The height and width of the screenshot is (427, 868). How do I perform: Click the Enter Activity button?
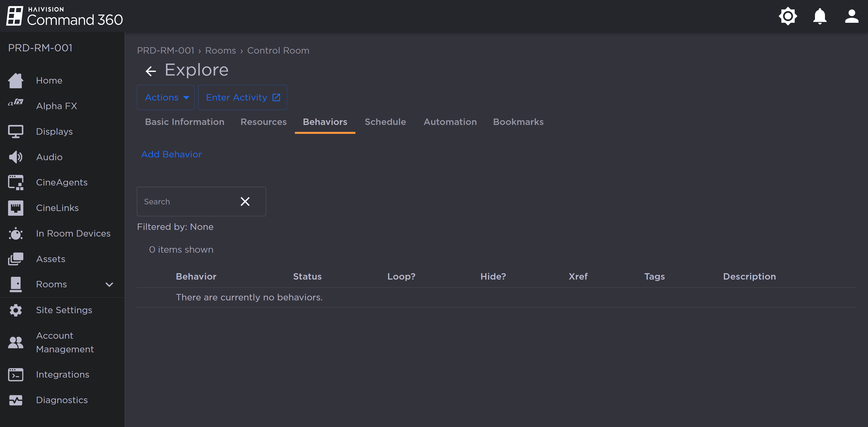242,97
